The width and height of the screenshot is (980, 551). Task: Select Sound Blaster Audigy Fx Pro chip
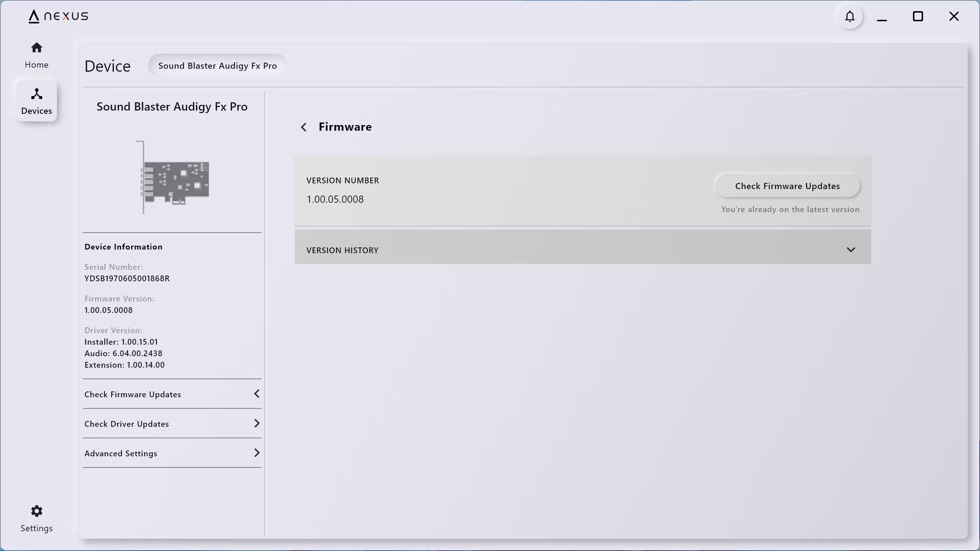click(x=217, y=66)
